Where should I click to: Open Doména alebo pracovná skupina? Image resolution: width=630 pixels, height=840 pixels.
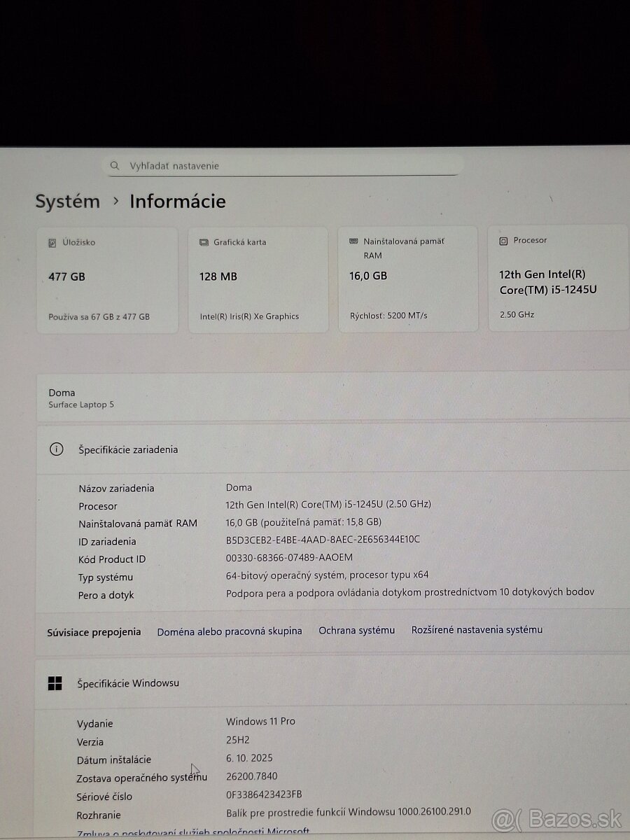(232, 631)
